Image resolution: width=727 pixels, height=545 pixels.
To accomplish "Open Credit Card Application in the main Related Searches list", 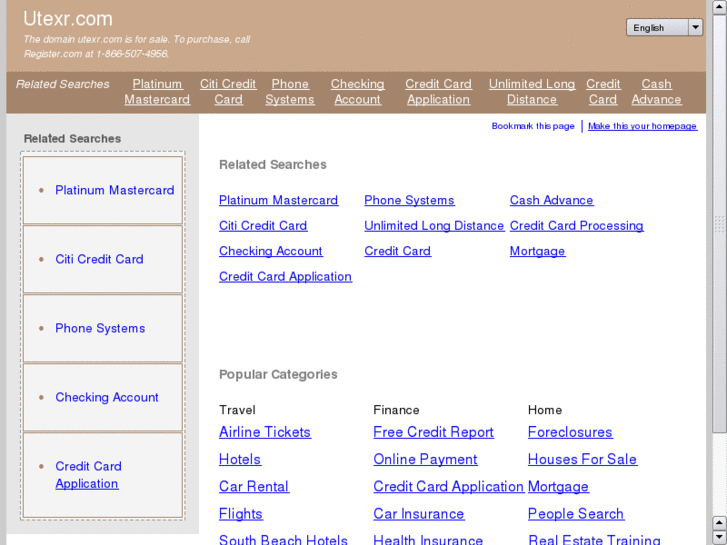I will point(285,277).
